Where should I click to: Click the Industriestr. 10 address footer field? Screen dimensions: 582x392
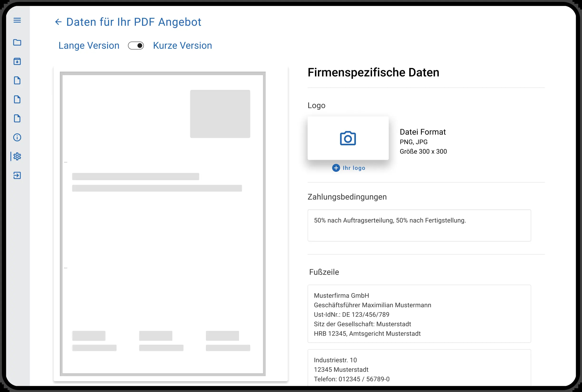click(x=419, y=368)
